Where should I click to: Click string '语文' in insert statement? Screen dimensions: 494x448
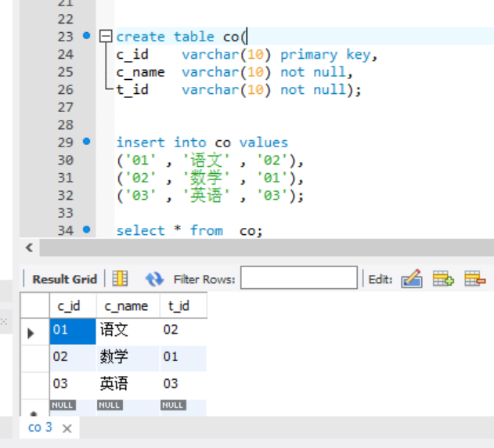pos(207,161)
